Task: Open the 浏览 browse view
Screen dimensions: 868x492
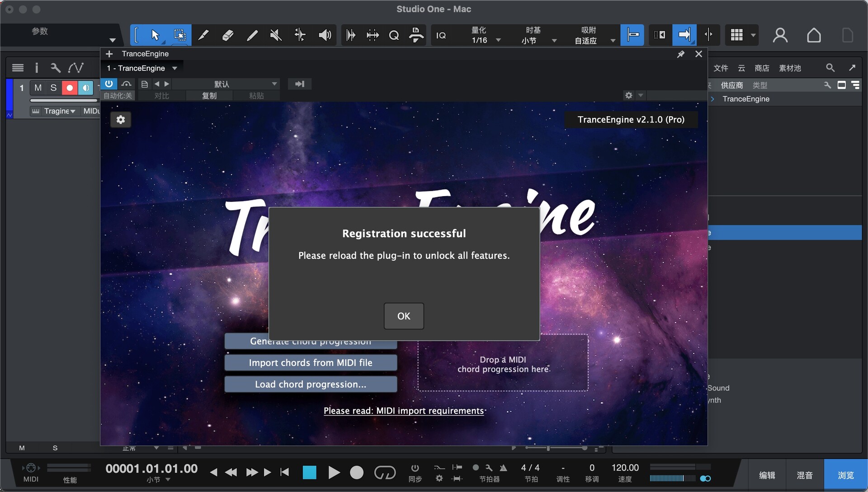Action: (845, 475)
